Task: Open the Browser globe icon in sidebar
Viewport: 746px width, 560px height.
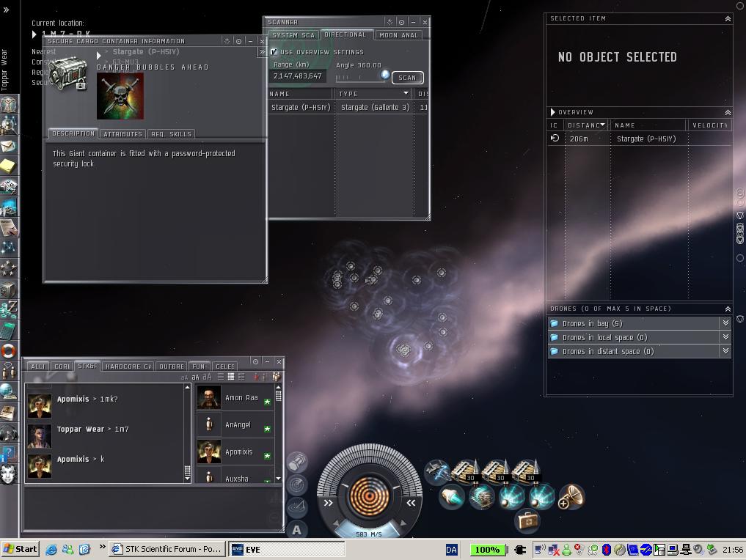Action: (x=9, y=391)
